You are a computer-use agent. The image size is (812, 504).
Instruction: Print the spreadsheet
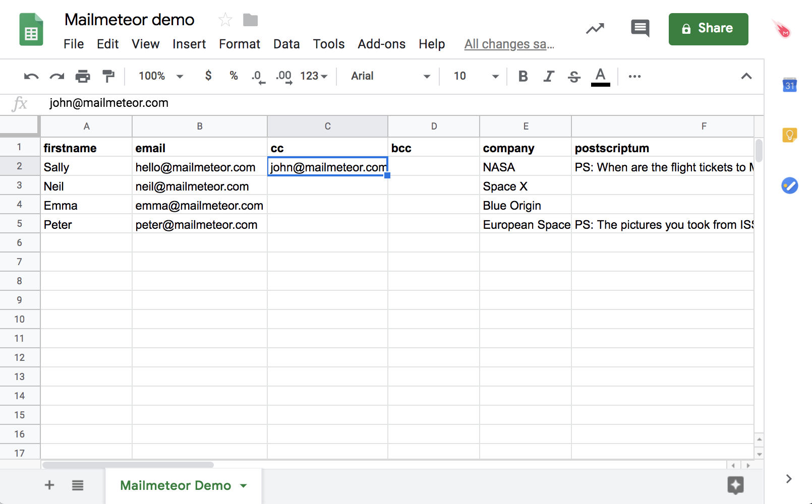[x=83, y=77]
